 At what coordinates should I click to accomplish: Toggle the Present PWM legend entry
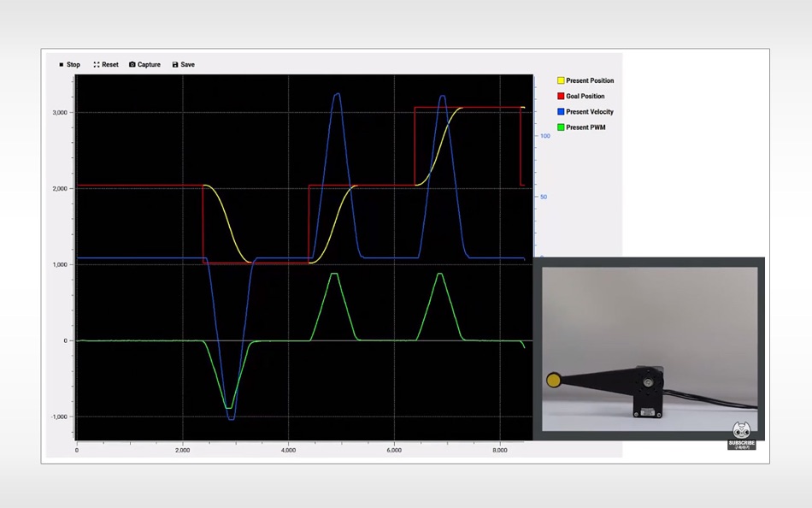581,127
